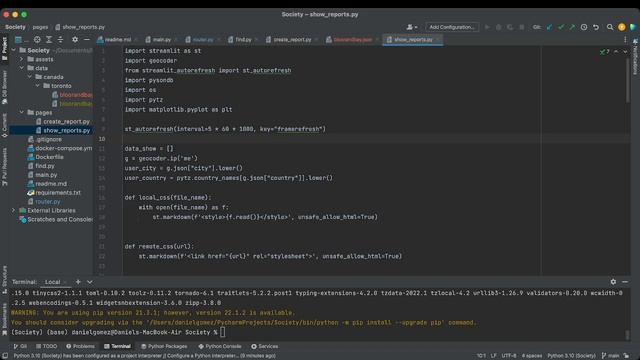Click next highlighted problem arrow
Image resolution: width=640 pixels, height=360 pixels.
pyautogui.click(x=625, y=51)
